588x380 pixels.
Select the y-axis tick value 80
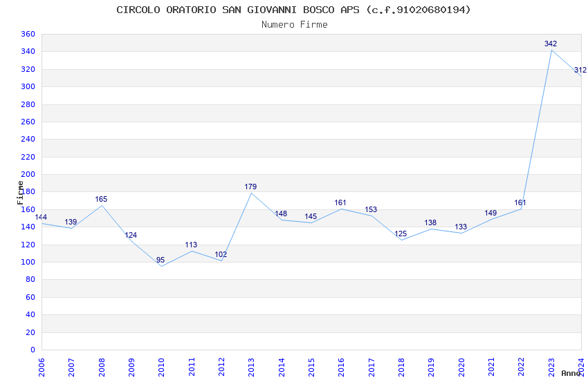click(30, 280)
